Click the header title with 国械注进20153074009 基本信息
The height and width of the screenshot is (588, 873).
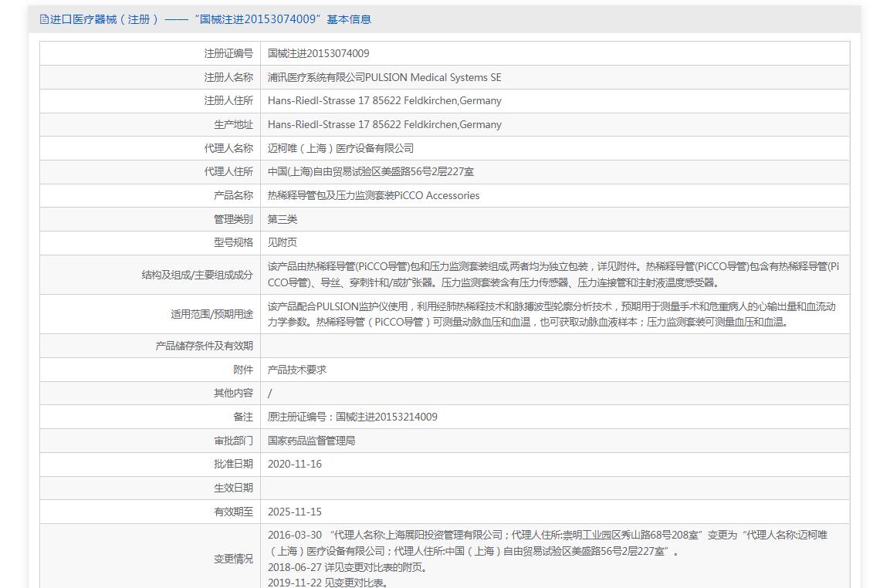point(210,19)
